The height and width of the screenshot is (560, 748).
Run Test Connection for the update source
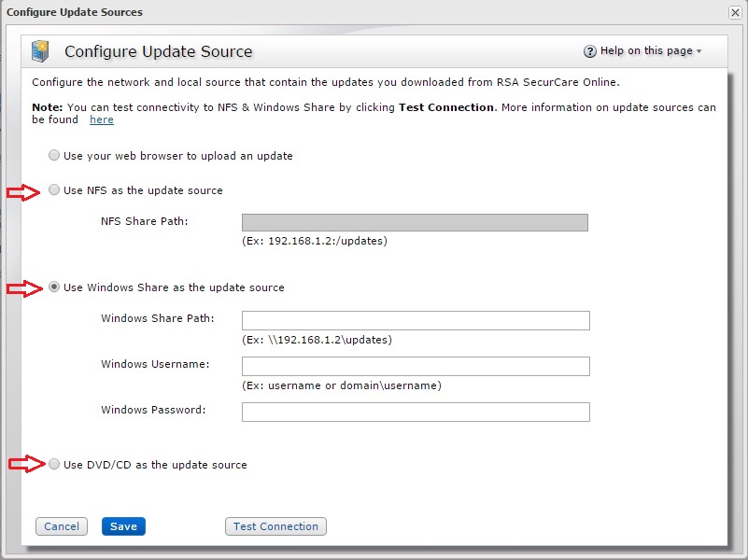coord(275,525)
